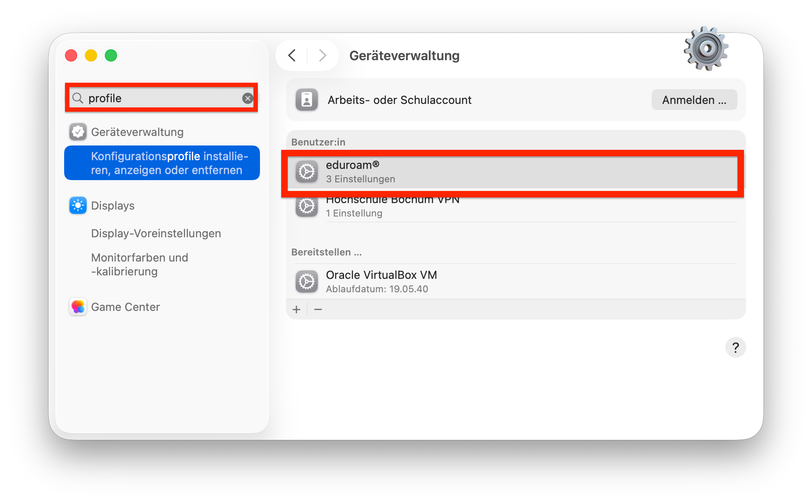Remove profile using the minus button

(x=318, y=310)
